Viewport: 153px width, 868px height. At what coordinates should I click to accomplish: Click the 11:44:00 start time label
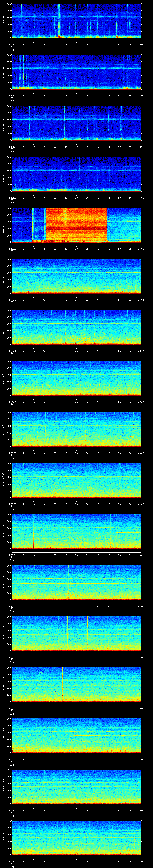12,810
